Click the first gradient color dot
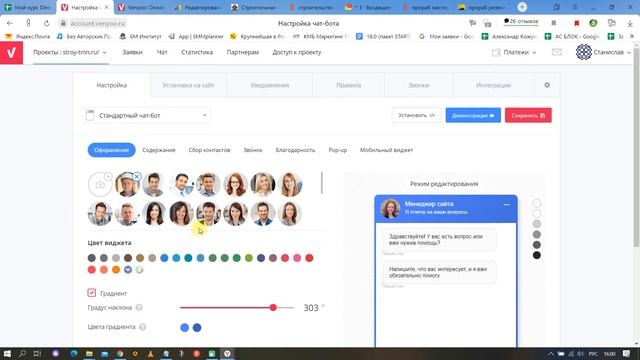640x360 pixels. (184, 327)
